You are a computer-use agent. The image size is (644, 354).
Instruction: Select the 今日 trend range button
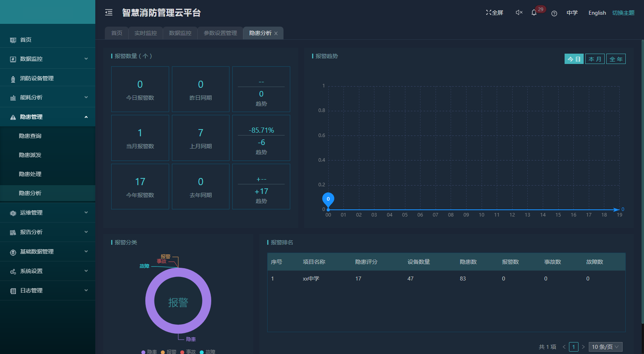[x=574, y=59]
